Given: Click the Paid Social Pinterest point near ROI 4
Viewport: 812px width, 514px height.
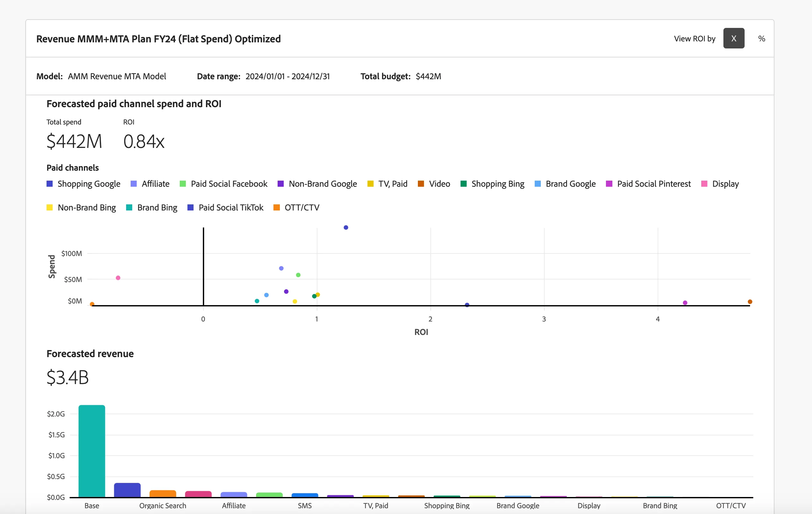Looking at the screenshot, I should (685, 302).
